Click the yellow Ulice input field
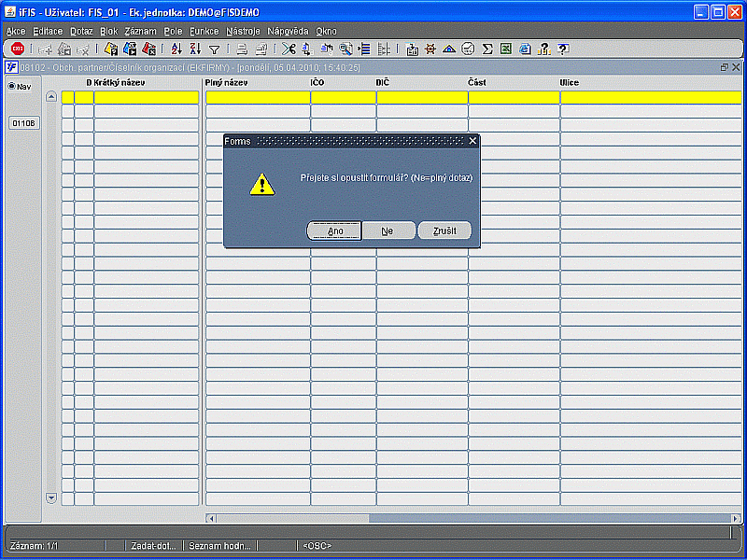 coord(651,97)
